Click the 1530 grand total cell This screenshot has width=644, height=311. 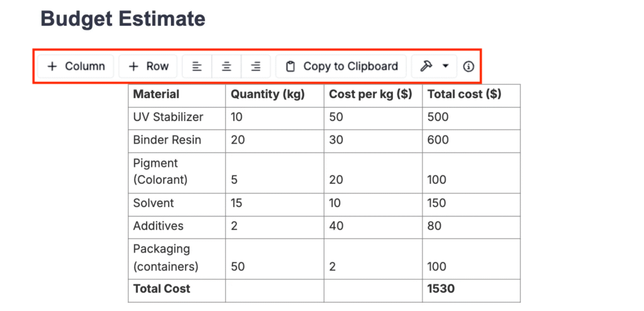(x=471, y=289)
